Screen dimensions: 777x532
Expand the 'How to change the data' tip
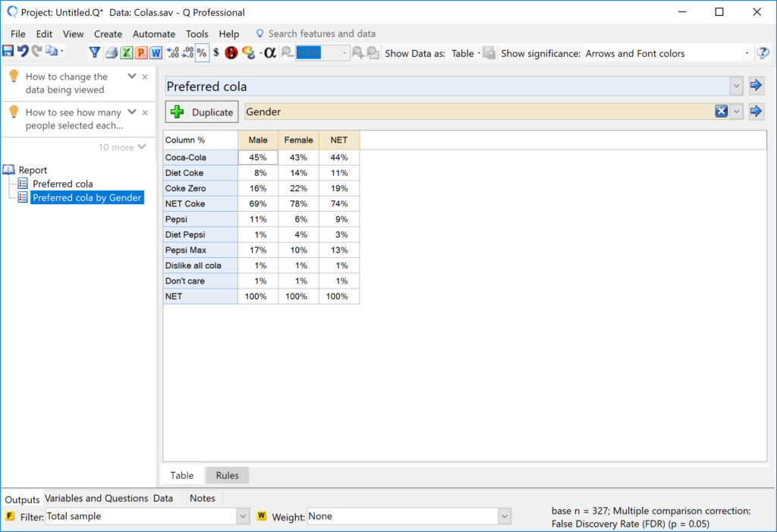[132, 77]
